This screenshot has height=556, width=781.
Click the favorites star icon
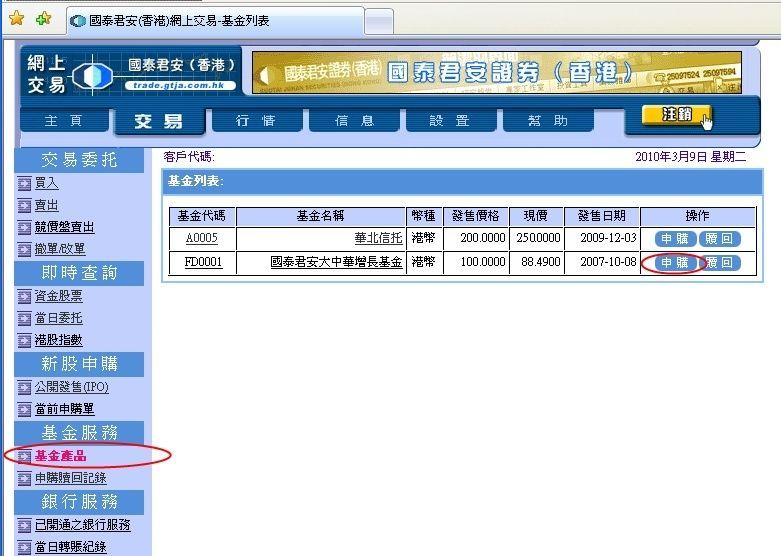17,19
